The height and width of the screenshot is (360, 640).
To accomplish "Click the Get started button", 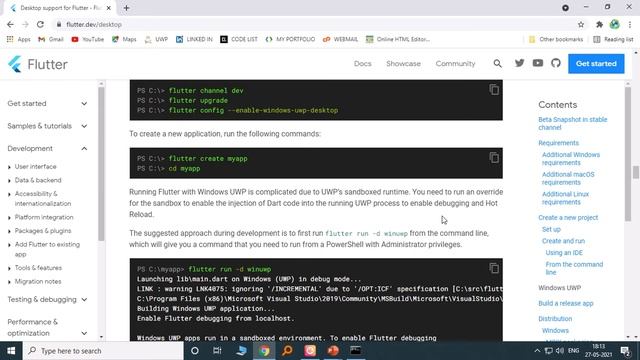I will 596,64.
